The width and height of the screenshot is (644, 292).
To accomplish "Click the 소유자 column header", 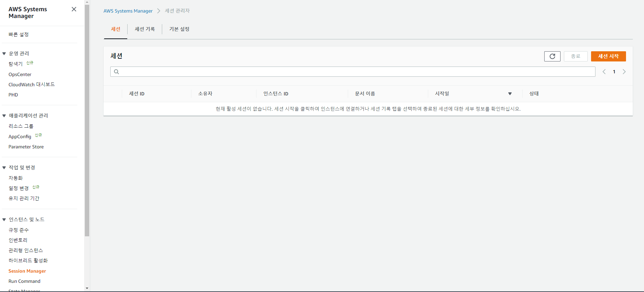I will (205, 94).
